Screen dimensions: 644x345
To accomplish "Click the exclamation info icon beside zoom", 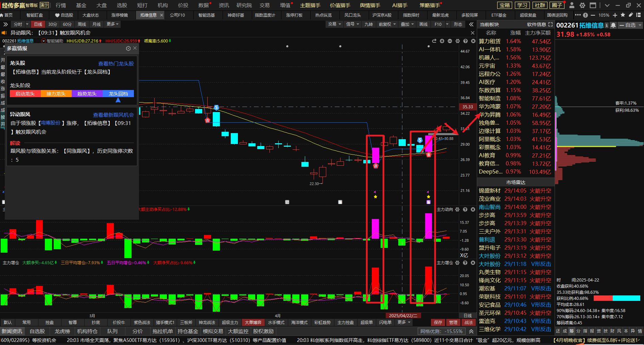I will 585,15.
